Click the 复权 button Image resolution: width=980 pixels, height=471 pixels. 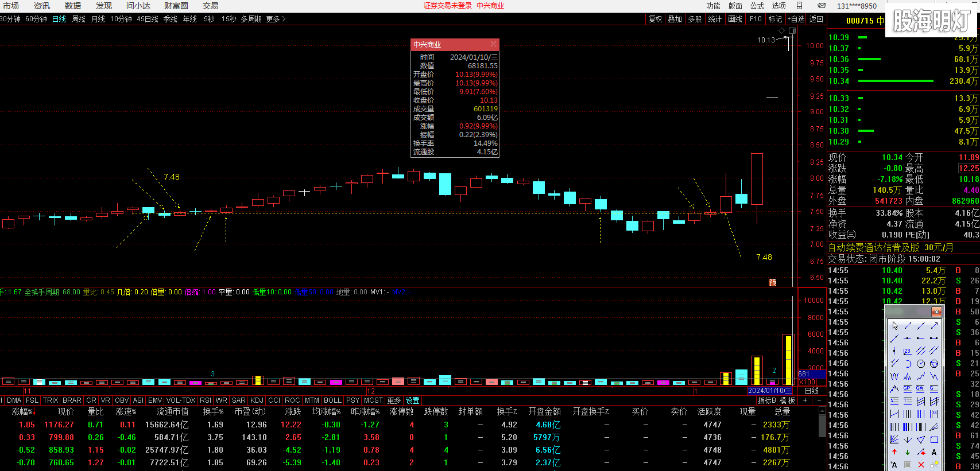tap(656, 19)
